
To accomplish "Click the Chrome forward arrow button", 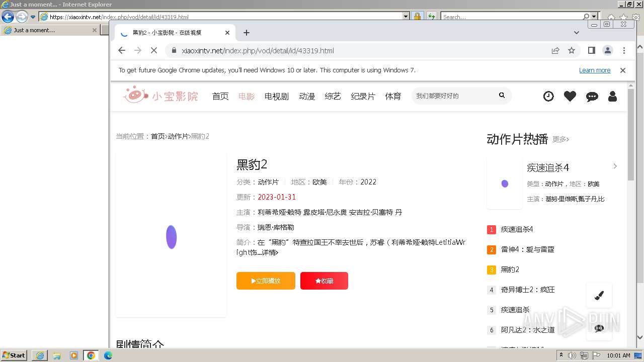I will tap(138, 50).
